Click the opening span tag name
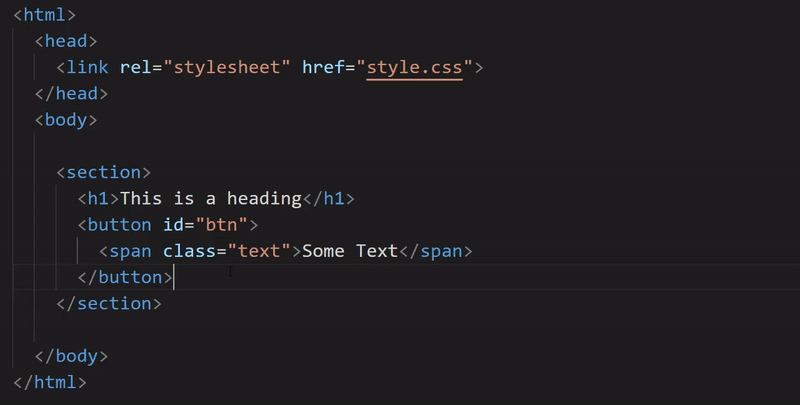The height and width of the screenshot is (405, 800). [130, 251]
